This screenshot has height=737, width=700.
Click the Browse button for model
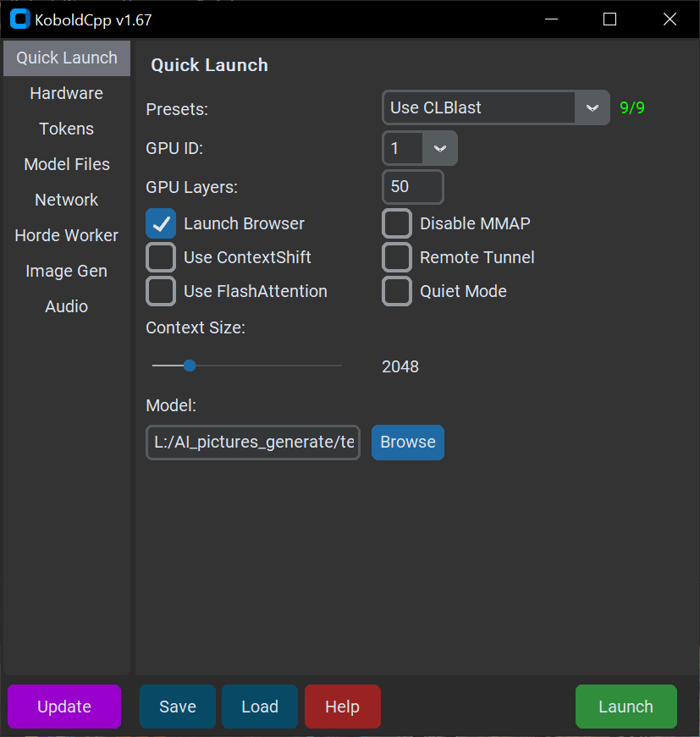pos(408,443)
